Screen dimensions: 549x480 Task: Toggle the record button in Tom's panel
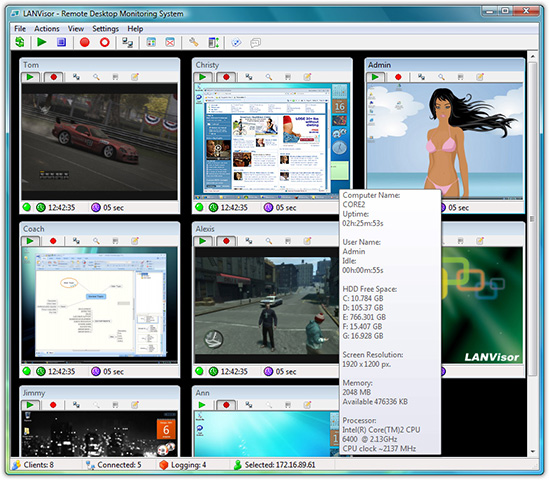click(x=54, y=77)
